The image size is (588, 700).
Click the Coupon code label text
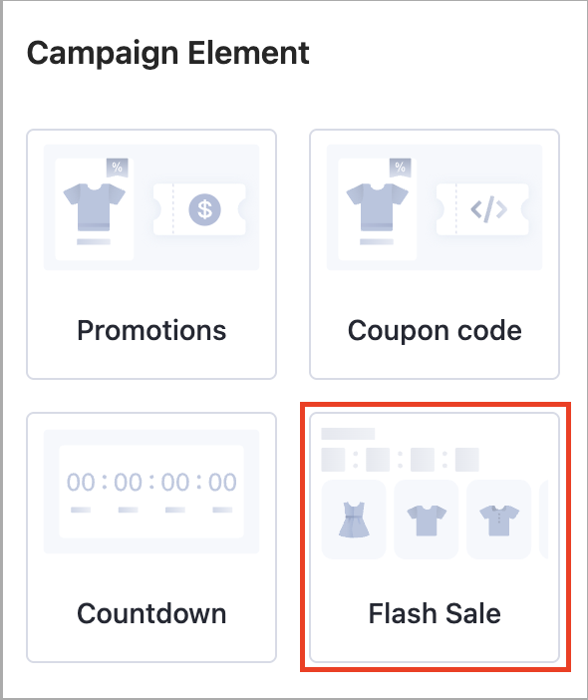tap(435, 331)
